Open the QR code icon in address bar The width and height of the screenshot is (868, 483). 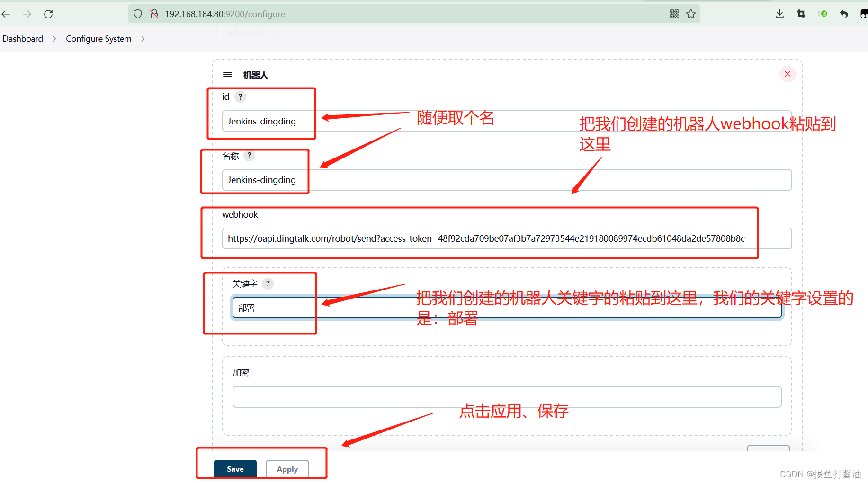point(674,14)
